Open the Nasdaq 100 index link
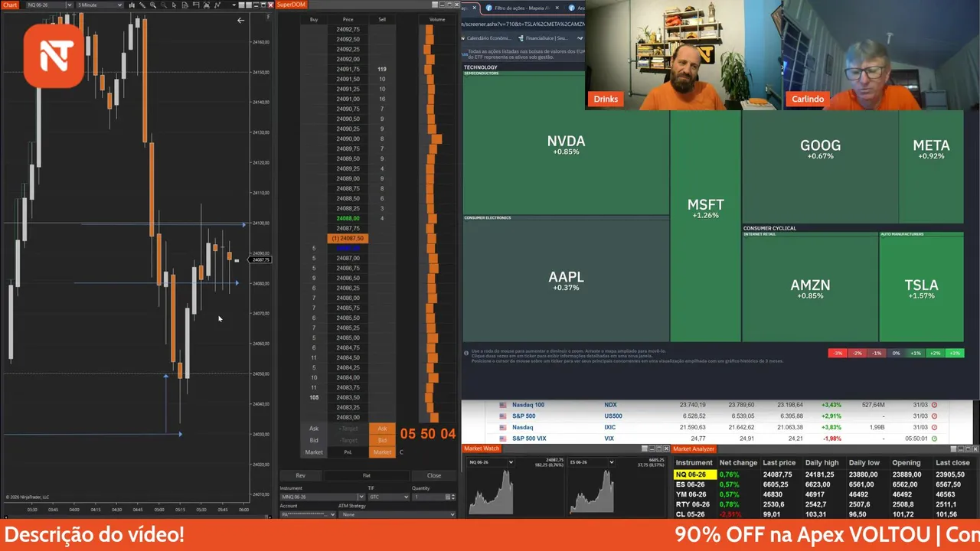This screenshot has height=551, width=980. click(x=528, y=405)
